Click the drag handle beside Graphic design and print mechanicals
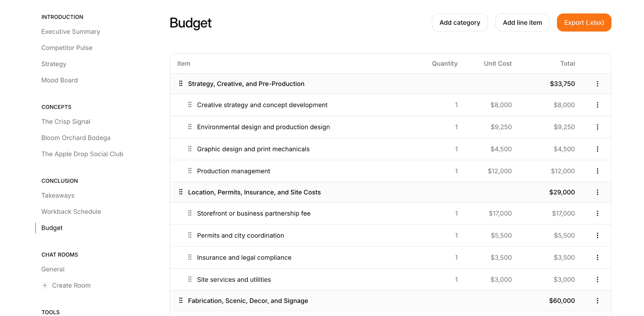The image size is (644, 316). [190, 149]
